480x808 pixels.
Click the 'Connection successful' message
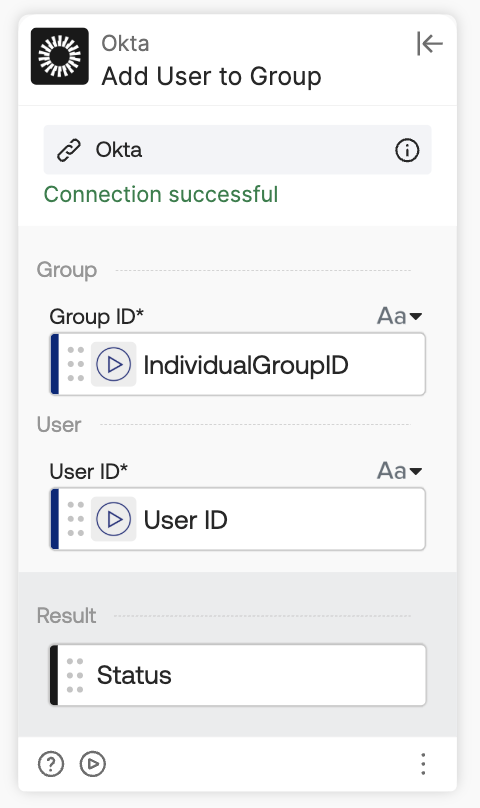tap(161, 194)
